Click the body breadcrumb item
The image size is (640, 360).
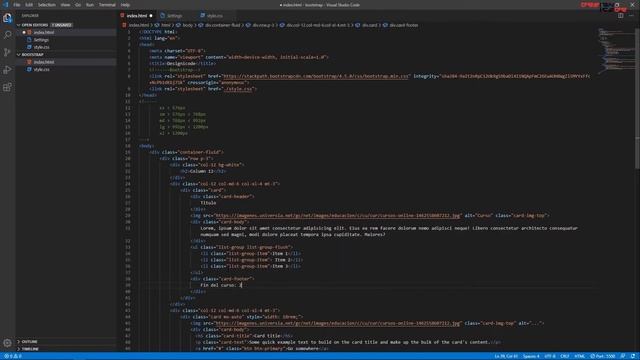point(187,25)
